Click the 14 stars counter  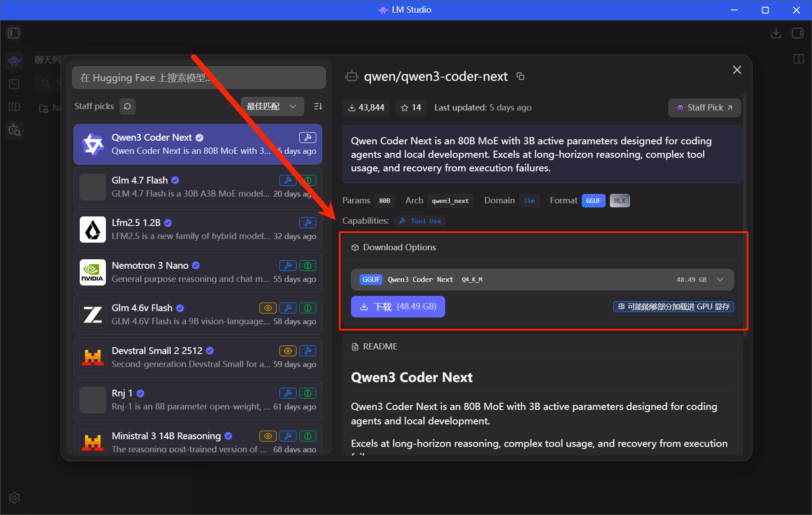click(x=411, y=108)
